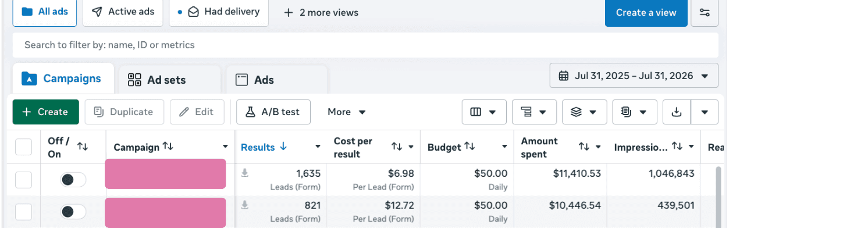Select the Active ads view
Viewport: 868px width, 228px height.
(x=123, y=12)
